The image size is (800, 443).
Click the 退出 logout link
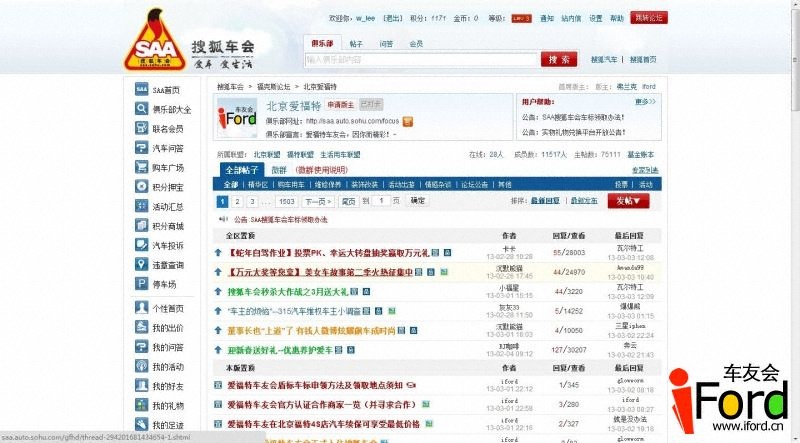pos(393,18)
